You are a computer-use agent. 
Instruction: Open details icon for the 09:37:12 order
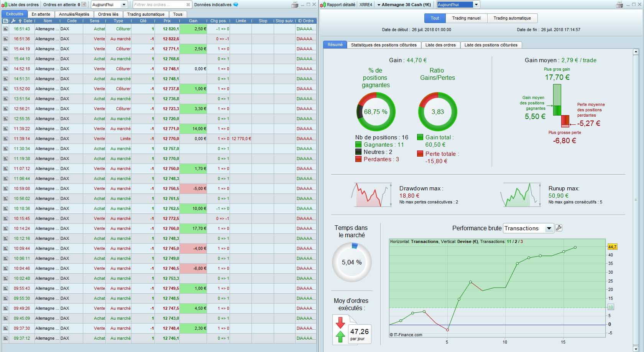6,338
